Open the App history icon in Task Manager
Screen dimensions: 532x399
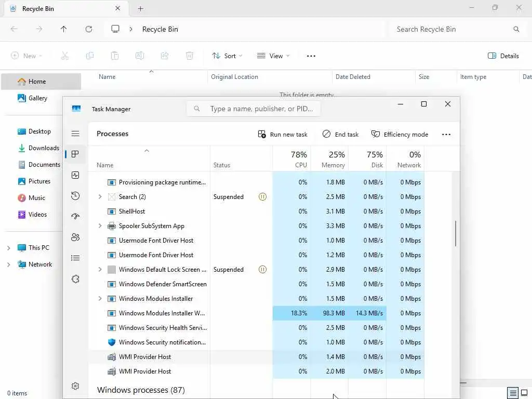[75, 196]
